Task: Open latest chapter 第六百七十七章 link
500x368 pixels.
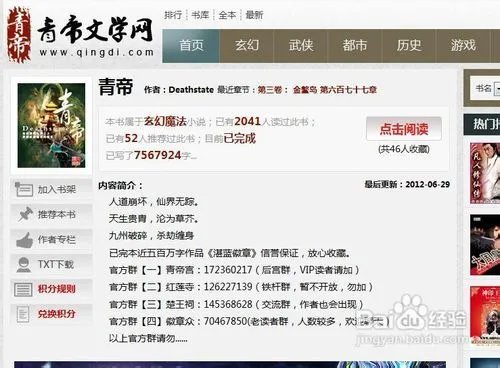Action: pos(348,90)
